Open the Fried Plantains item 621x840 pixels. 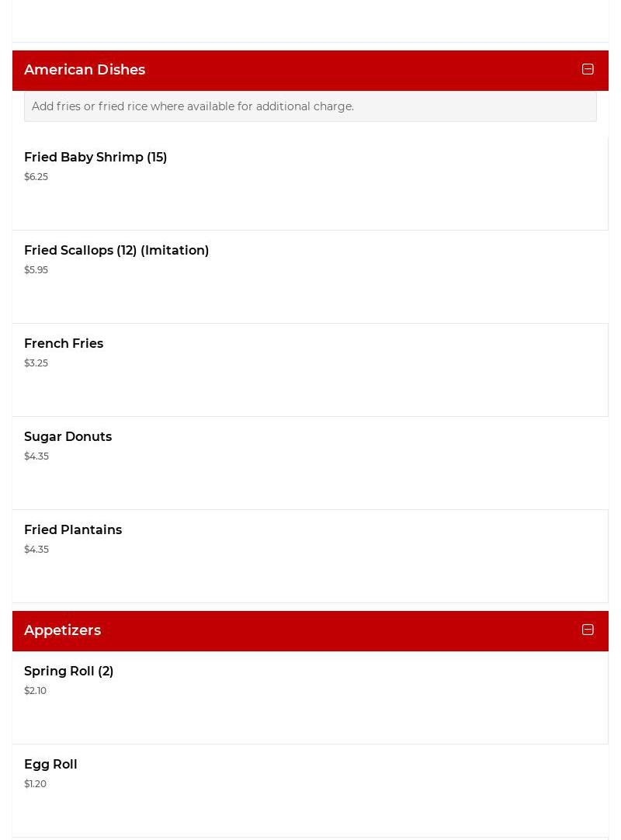73,530
